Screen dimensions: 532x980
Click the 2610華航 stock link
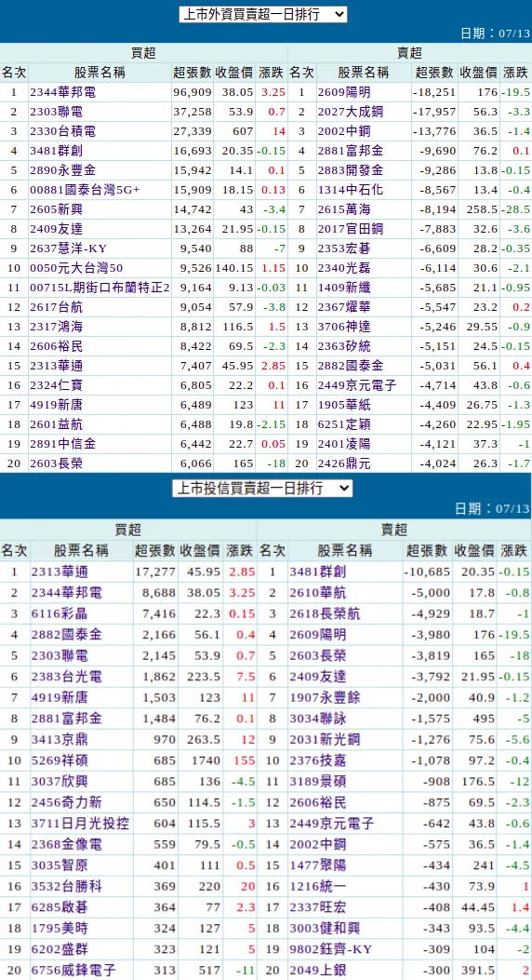[318, 593]
